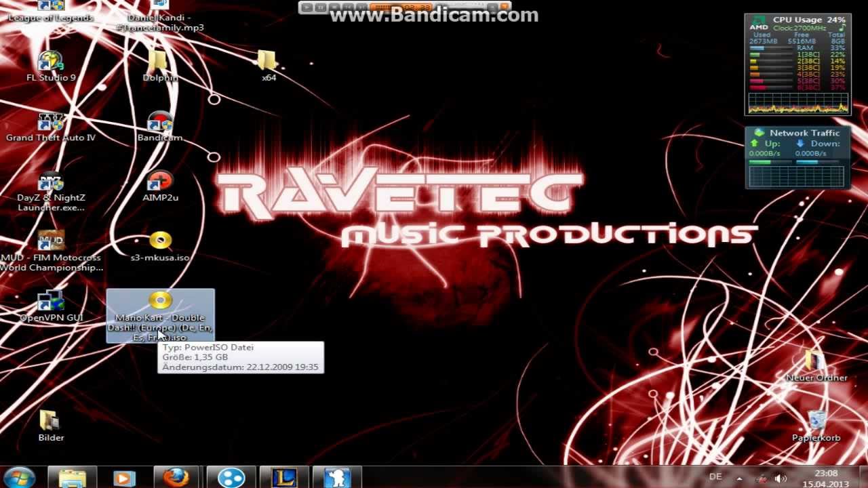Select the Grand Theft Auto IV shortcut
868x488 pixels.
(x=51, y=127)
